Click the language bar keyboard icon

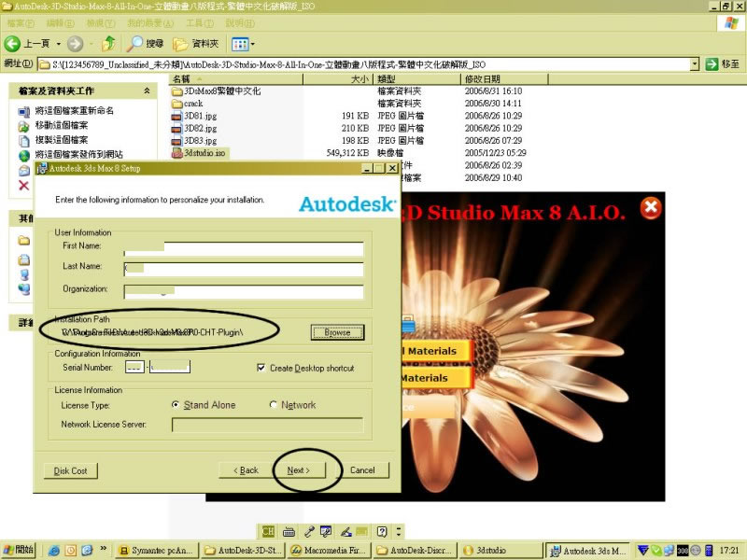tap(289, 531)
